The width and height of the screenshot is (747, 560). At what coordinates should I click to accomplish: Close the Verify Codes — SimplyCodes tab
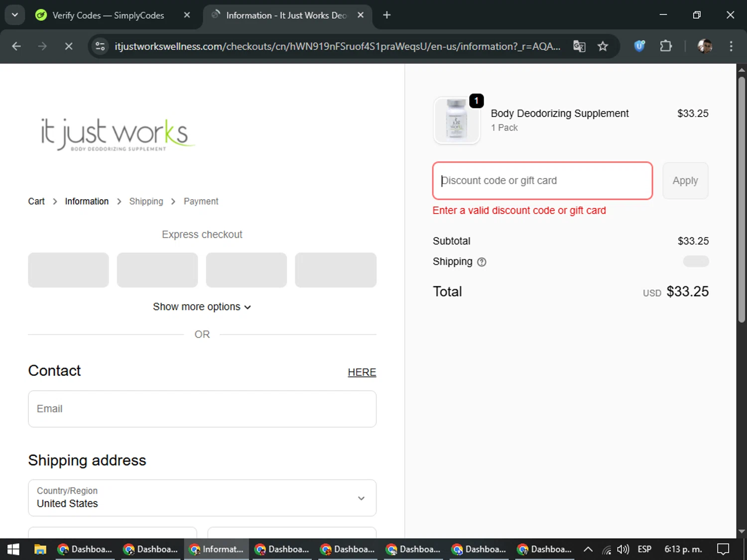(187, 15)
